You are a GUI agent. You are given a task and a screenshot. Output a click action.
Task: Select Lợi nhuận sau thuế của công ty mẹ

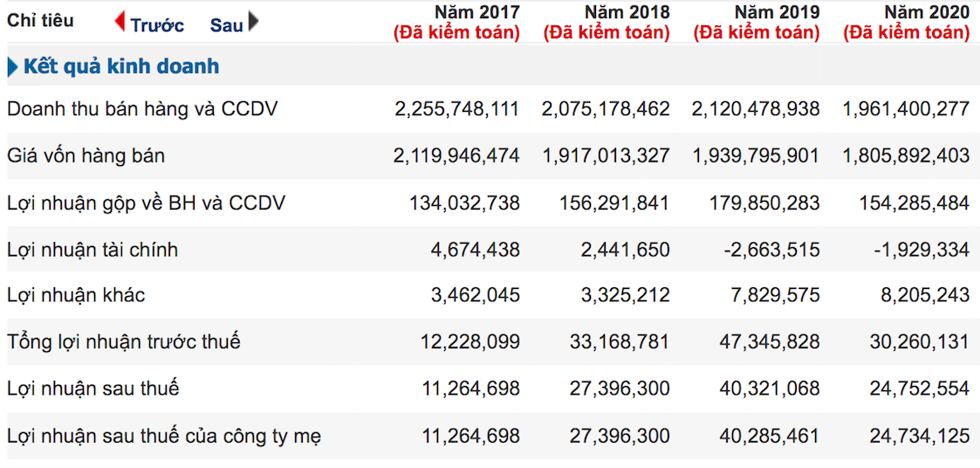pos(163,435)
